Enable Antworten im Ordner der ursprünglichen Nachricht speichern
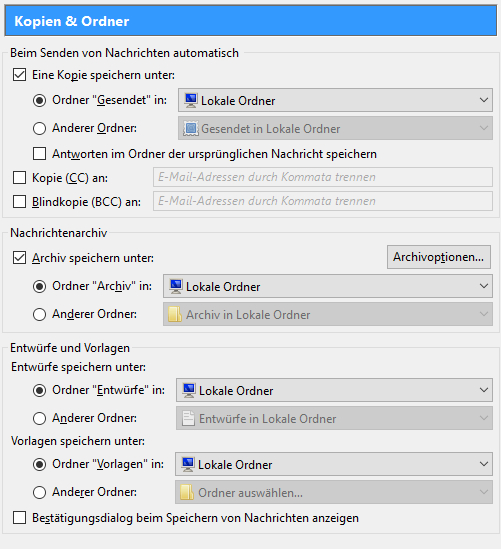The width and height of the screenshot is (501, 549). [39, 154]
